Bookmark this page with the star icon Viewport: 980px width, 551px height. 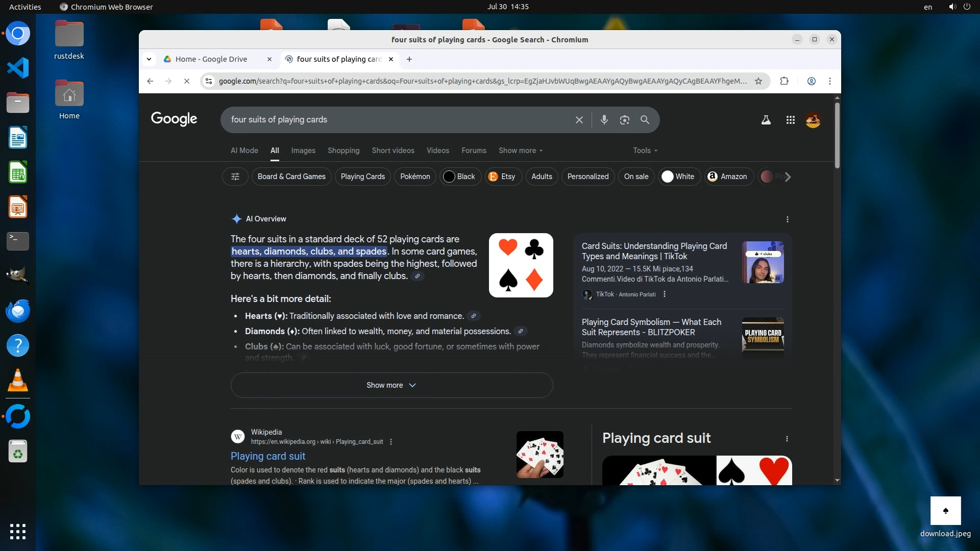tap(758, 81)
